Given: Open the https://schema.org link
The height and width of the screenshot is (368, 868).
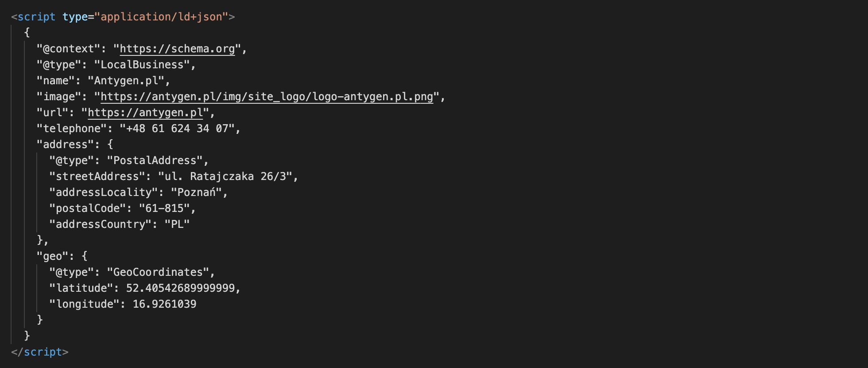Looking at the screenshot, I should point(177,49).
